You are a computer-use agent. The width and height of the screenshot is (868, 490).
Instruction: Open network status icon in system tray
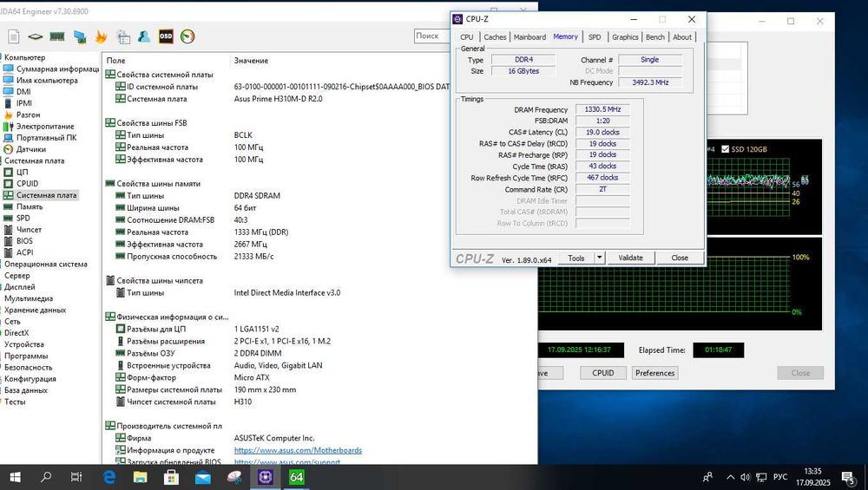pos(762,477)
